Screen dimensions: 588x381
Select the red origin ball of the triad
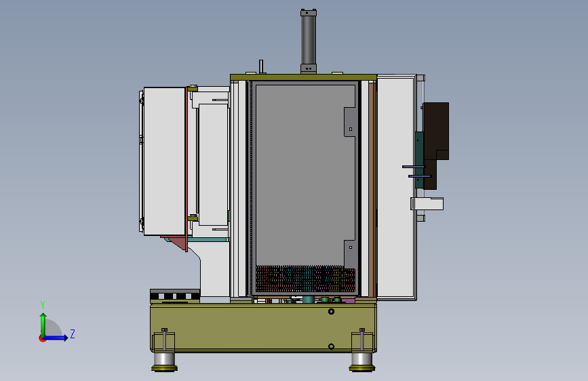(42, 339)
